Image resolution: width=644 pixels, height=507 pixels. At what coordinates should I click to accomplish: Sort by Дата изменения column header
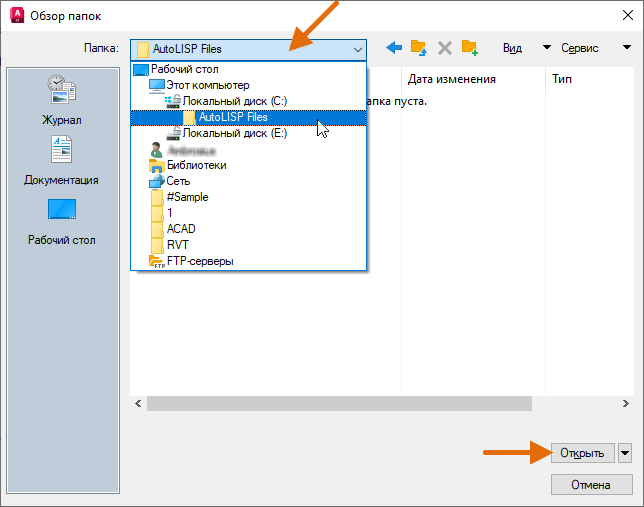click(x=473, y=79)
